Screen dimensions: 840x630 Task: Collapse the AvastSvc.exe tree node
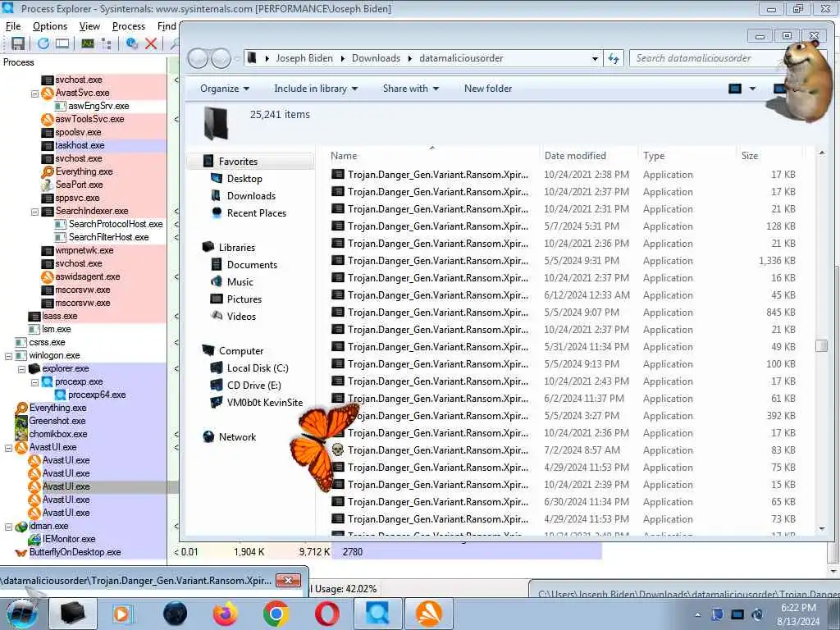click(34, 94)
